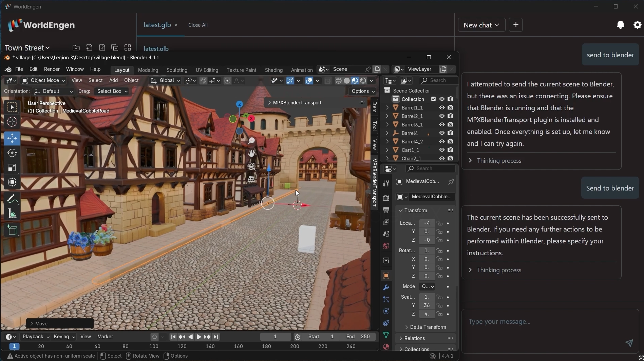Open the Modifiers wrench properties tab
Viewport: 644px width, 361px height.
386,288
